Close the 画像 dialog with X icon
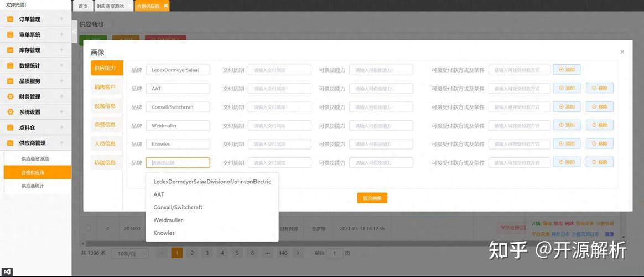This screenshot has width=644, height=277. click(x=622, y=52)
